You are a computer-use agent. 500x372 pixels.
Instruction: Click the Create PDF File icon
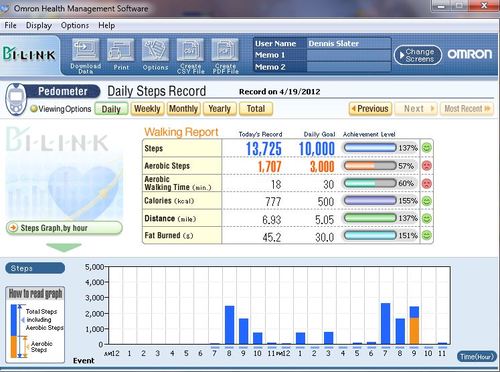pyautogui.click(x=225, y=56)
